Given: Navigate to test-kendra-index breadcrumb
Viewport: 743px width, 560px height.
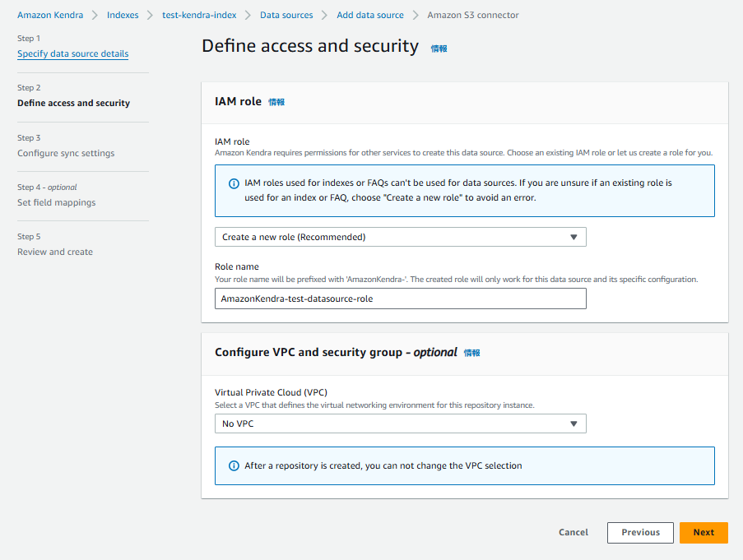Looking at the screenshot, I should point(199,15).
